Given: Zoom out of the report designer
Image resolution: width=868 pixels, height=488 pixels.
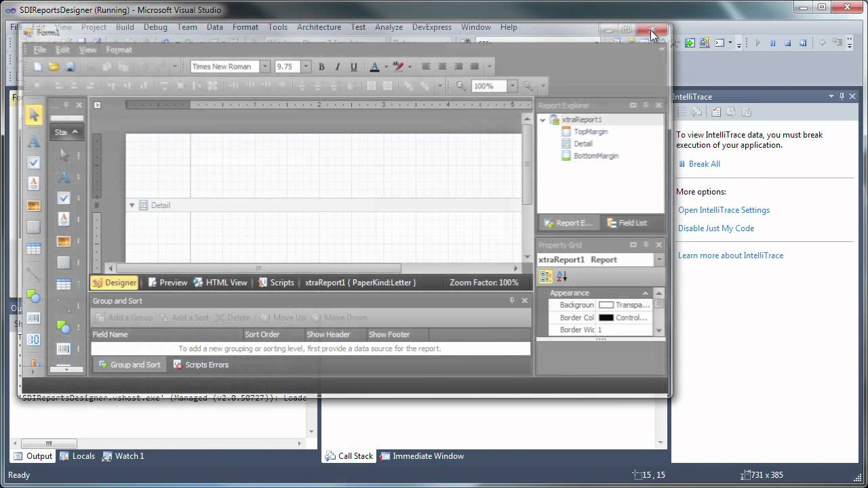Looking at the screenshot, I should click(x=461, y=86).
